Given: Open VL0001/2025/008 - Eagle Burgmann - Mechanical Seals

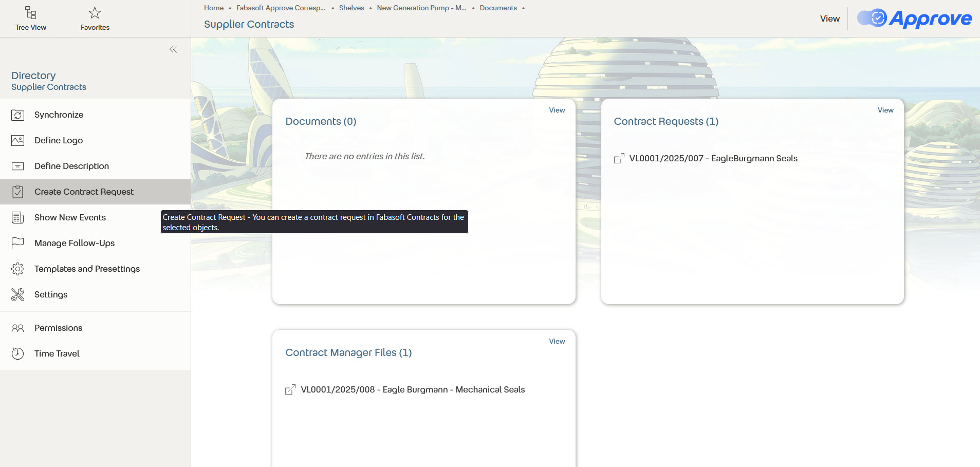Looking at the screenshot, I should pos(413,389).
